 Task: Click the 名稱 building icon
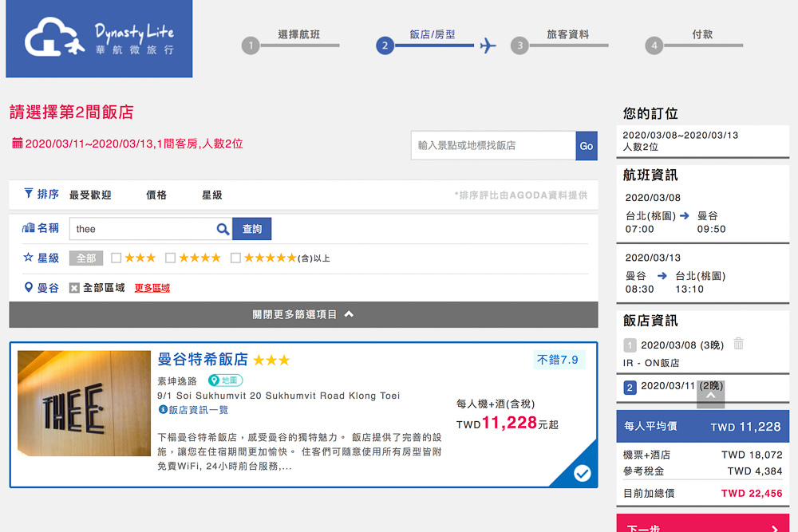(x=29, y=228)
